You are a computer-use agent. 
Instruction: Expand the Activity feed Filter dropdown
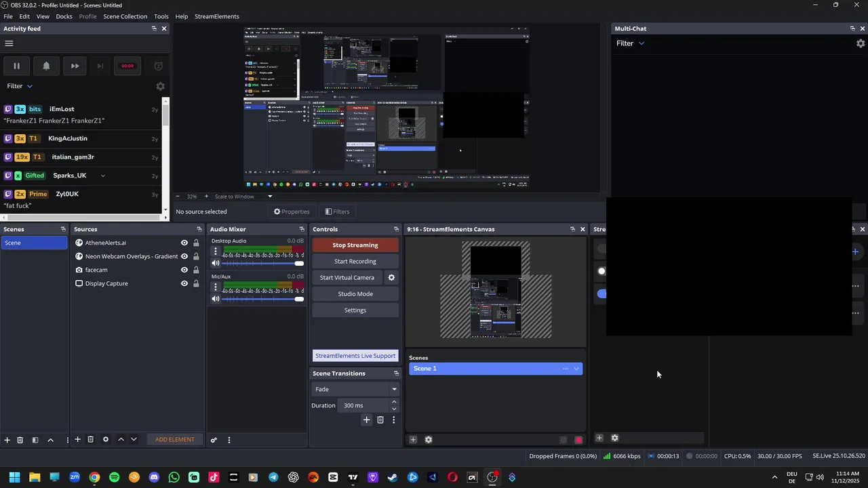click(x=20, y=86)
